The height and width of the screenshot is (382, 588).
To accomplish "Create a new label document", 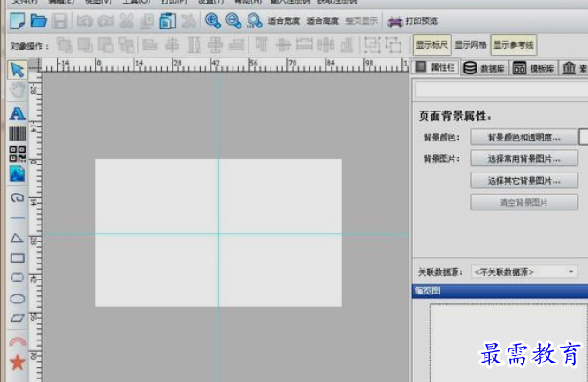I will coord(18,20).
